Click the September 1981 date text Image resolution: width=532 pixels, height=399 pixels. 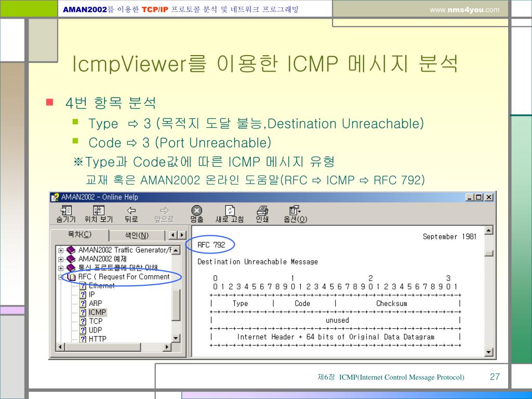point(449,236)
